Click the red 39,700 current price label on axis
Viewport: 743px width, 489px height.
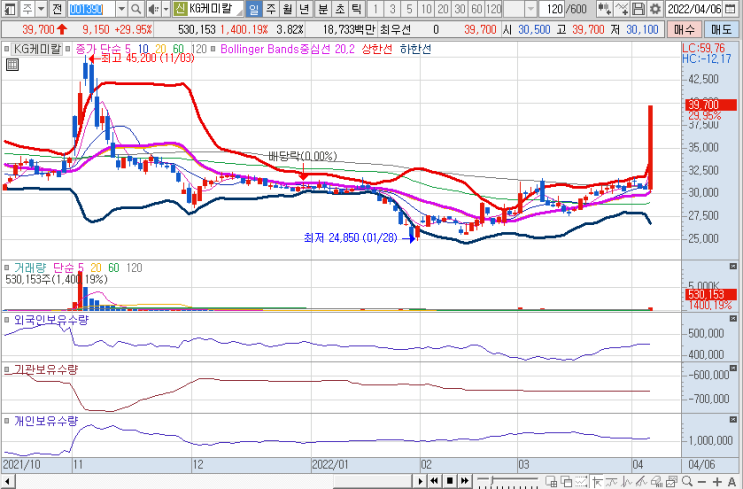[711, 105]
